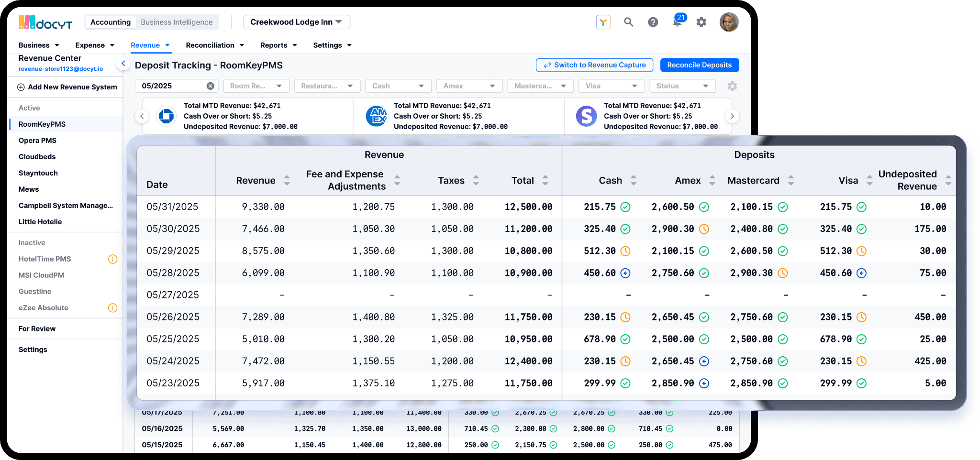980x460 pixels.
Task: Switch to Accounting tab
Action: tap(111, 22)
